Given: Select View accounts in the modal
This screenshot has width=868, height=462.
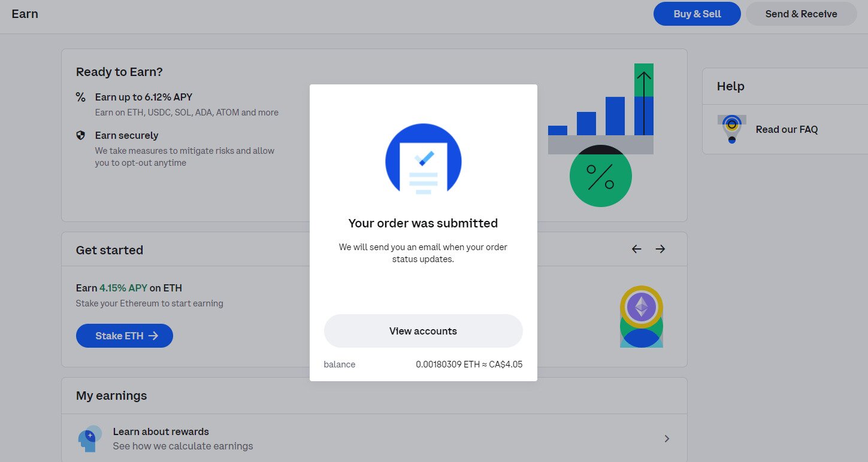Looking at the screenshot, I should coord(422,330).
